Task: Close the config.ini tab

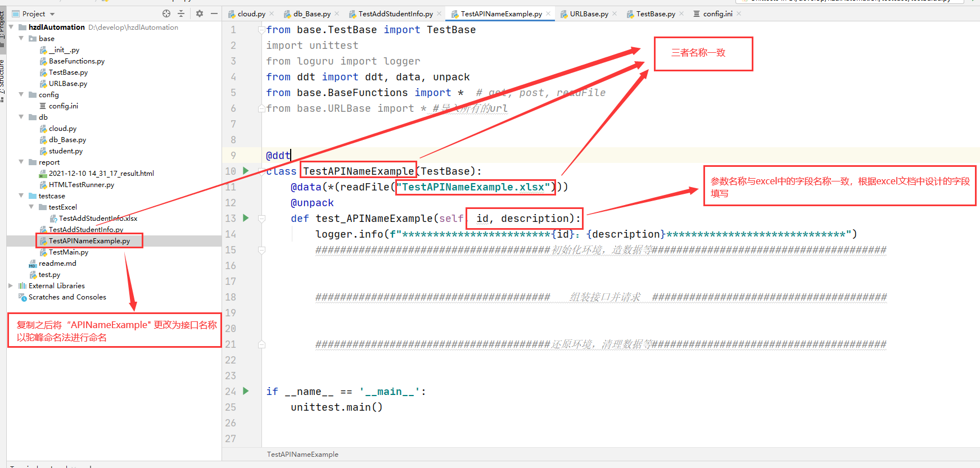Action: coord(739,14)
